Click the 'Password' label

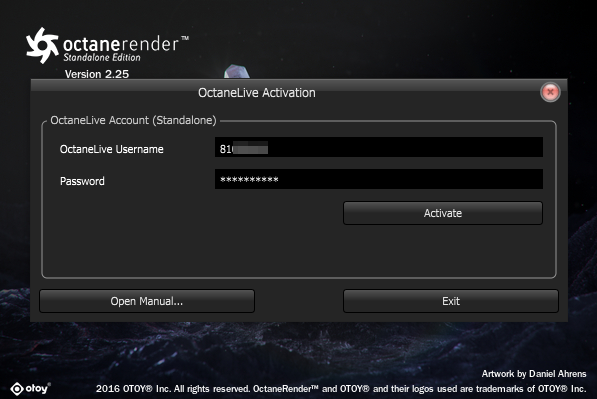click(x=82, y=181)
